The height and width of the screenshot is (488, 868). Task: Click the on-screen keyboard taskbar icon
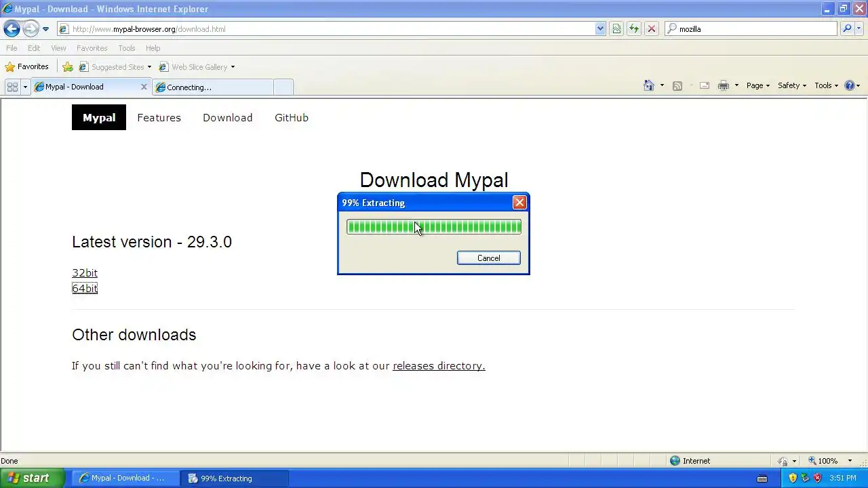click(x=762, y=479)
